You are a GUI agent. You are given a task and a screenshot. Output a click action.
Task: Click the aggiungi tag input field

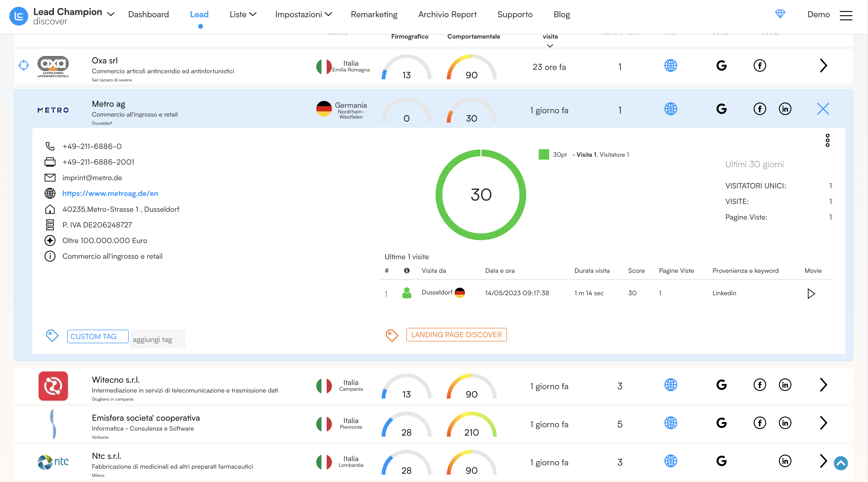pyautogui.click(x=157, y=339)
